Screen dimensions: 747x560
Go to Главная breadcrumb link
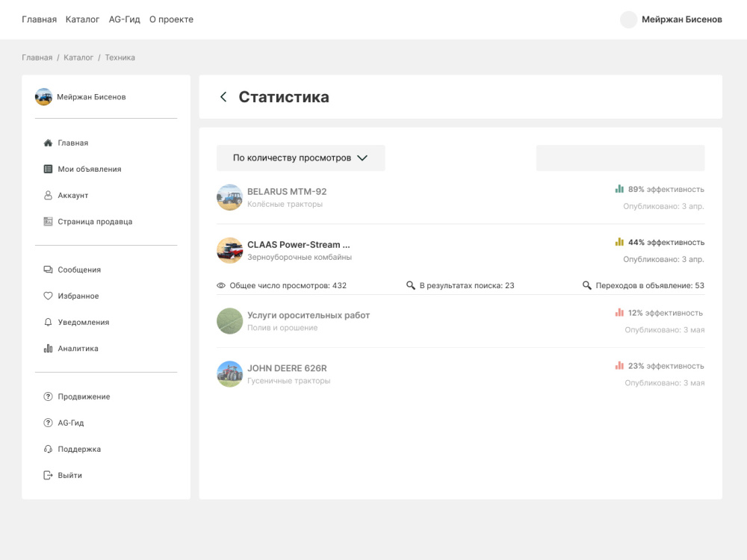(x=37, y=57)
